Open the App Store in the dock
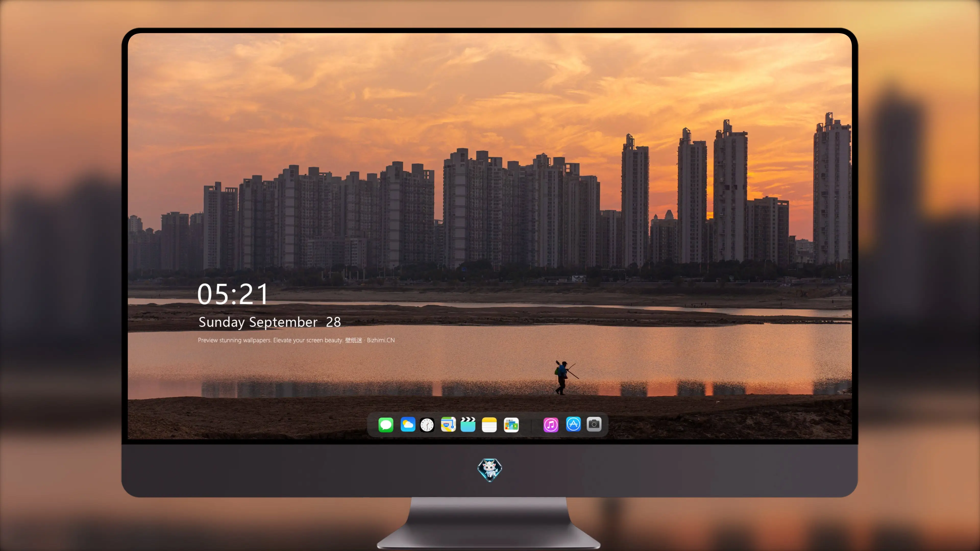This screenshot has height=551, width=980. pos(573,424)
